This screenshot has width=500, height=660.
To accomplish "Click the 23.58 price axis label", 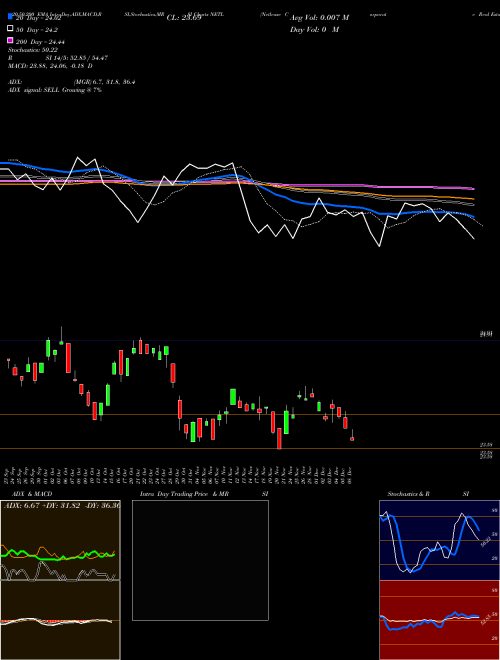I will [x=486, y=444].
